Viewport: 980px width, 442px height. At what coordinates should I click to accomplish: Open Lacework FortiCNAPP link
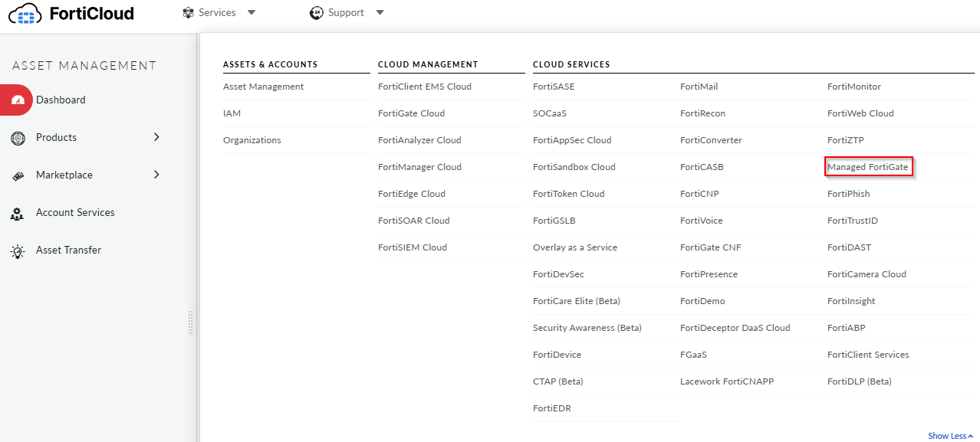pyautogui.click(x=727, y=381)
